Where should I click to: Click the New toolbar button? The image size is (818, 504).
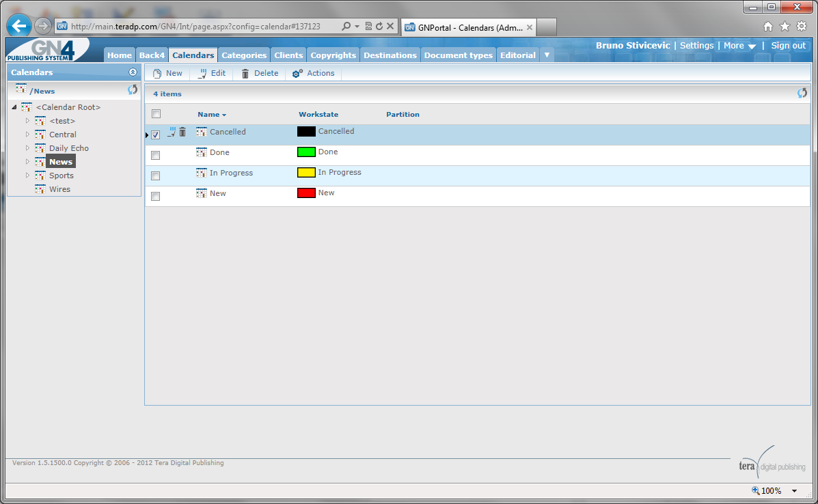[x=167, y=74]
